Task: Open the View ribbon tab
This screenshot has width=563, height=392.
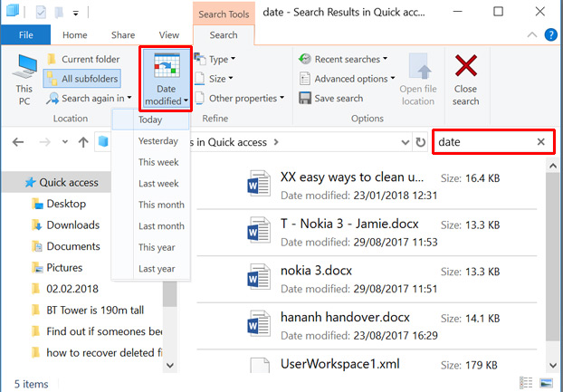Action: click(168, 35)
